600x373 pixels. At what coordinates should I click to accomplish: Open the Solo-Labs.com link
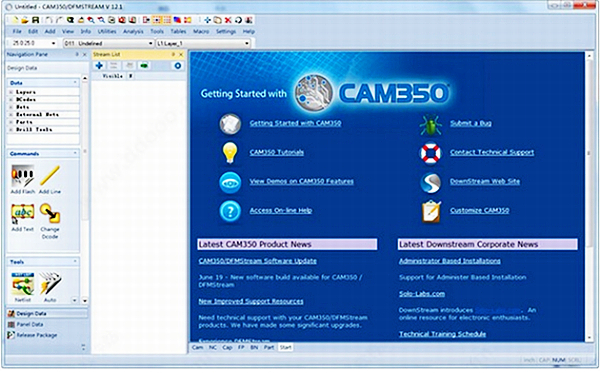[422, 294]
